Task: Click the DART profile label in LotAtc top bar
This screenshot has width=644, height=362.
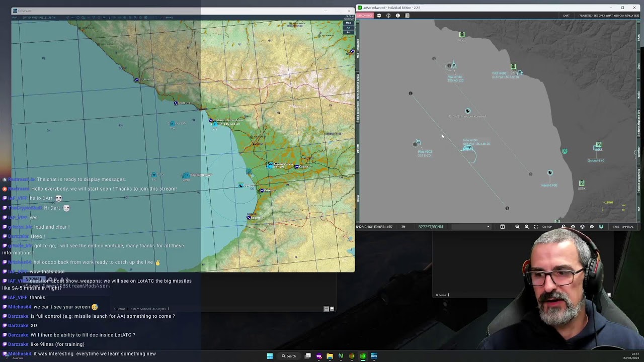Action: tap(567, 16)
